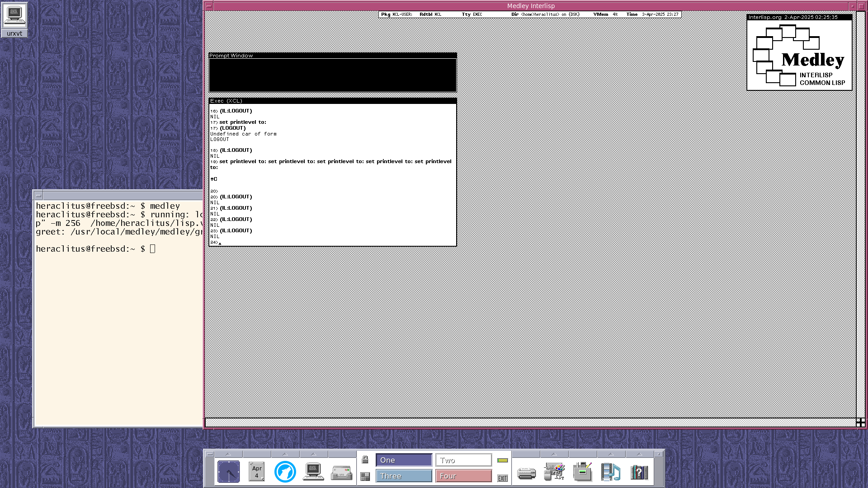The image size is (868, 488).
Task: Open the clock on the CDE panel
Action: pyautogui.click(x=228, y=472)
